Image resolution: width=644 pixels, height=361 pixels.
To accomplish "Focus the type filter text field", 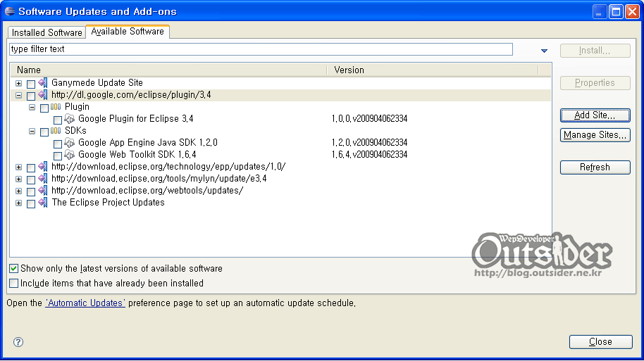I will (261, 49).
